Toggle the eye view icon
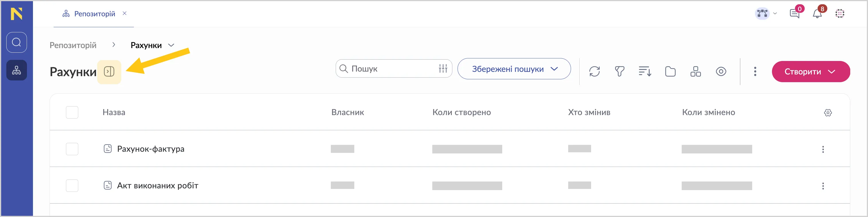This screenshot has width=868, height=217. (721, 72)
